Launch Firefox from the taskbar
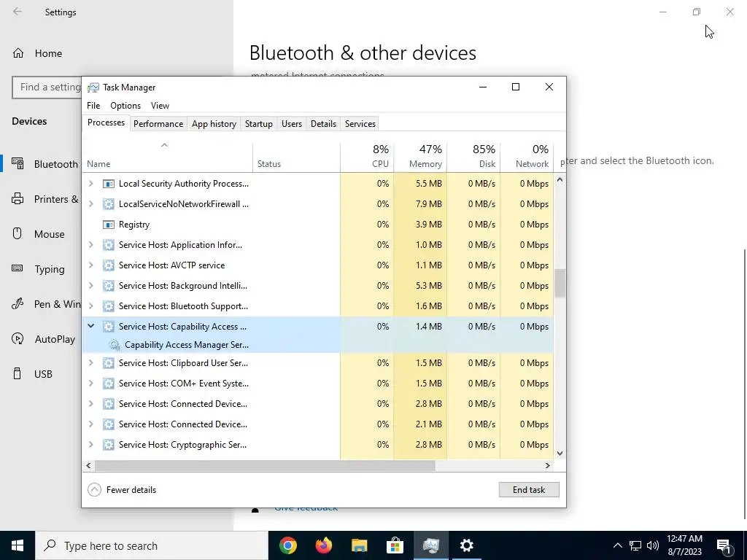 tap(323, 545)
